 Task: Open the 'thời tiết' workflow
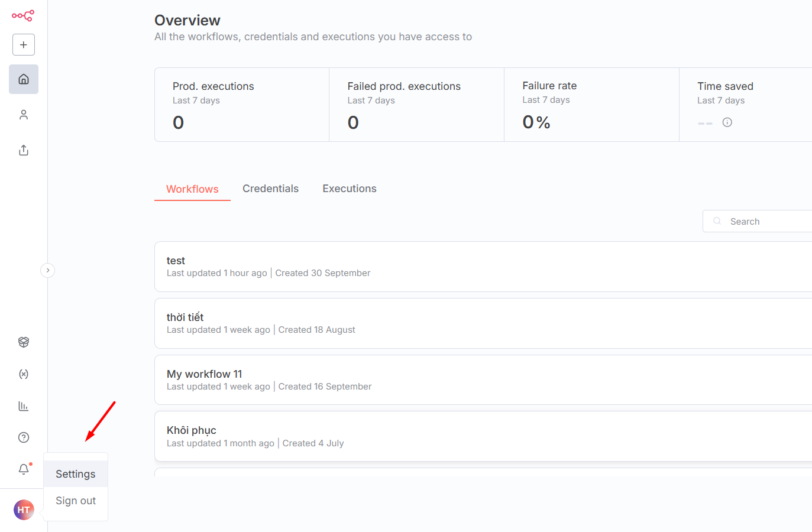pyautogui.click(x=483, y=323)
